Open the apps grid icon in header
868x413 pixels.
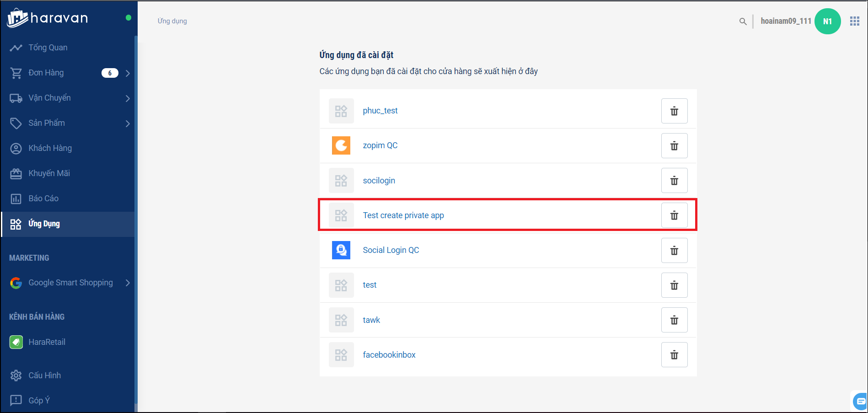point(854,21)
